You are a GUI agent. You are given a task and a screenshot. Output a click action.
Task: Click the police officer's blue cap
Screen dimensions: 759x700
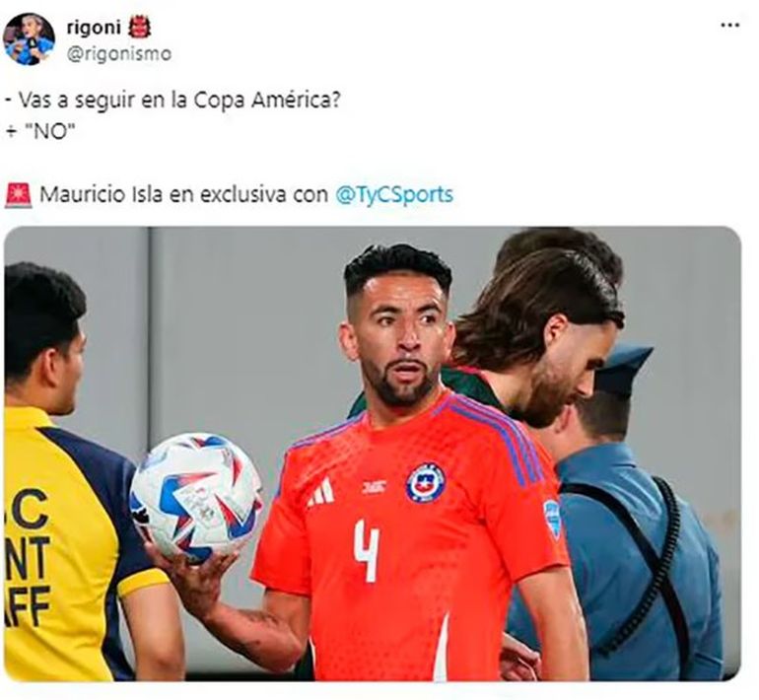click(622, 369)
